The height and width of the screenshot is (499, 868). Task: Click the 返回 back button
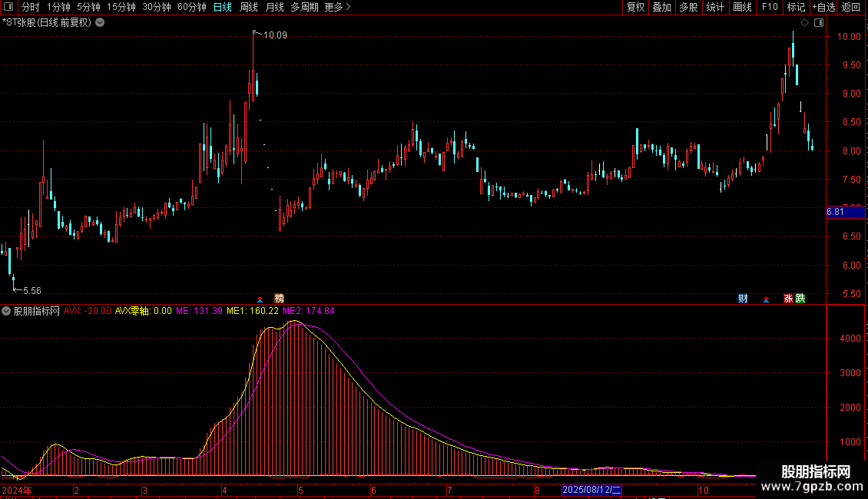(x=851, y=7)
